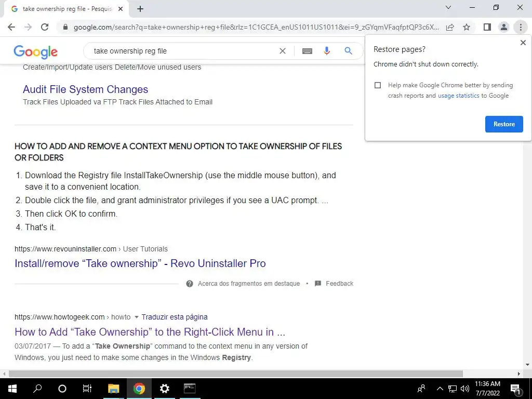Open the Chrome three-dot menu

[x=521, y=27]
